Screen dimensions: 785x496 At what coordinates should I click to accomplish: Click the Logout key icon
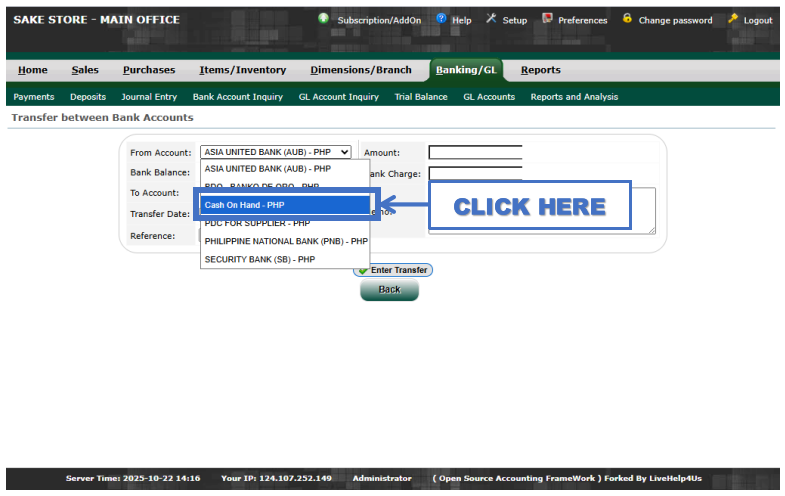(x=733, y=19)
